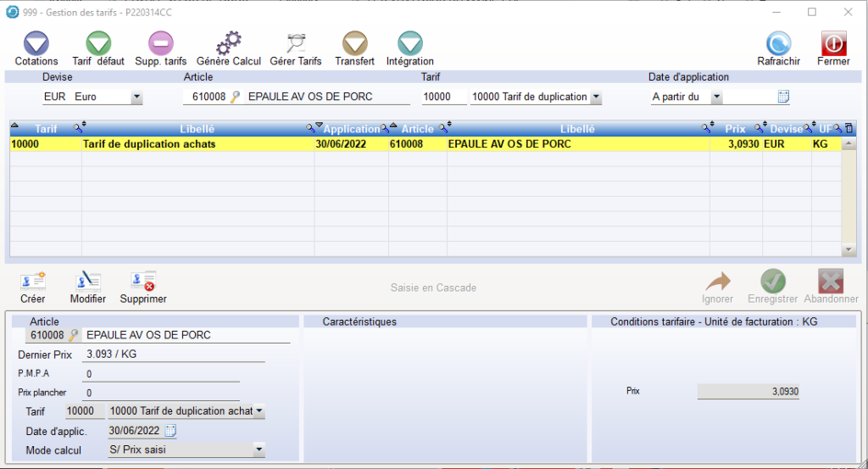Close the module using Fermer

point(833,44)
